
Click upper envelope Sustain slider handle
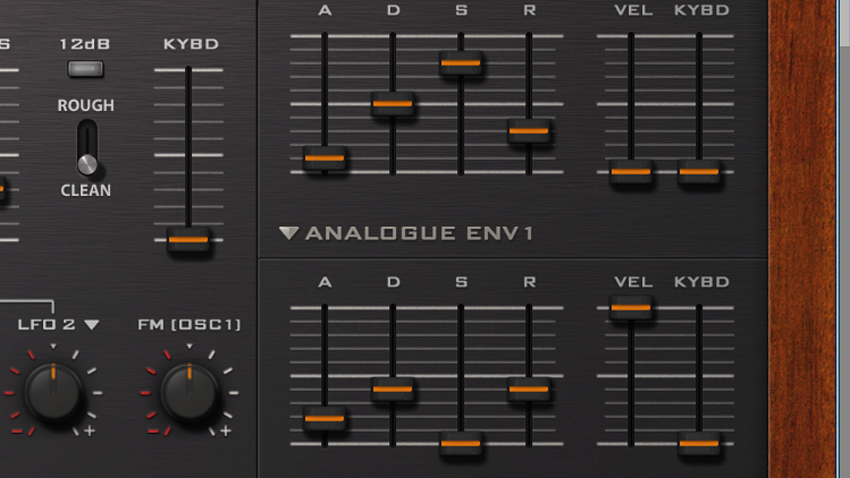tap(461, 63)
